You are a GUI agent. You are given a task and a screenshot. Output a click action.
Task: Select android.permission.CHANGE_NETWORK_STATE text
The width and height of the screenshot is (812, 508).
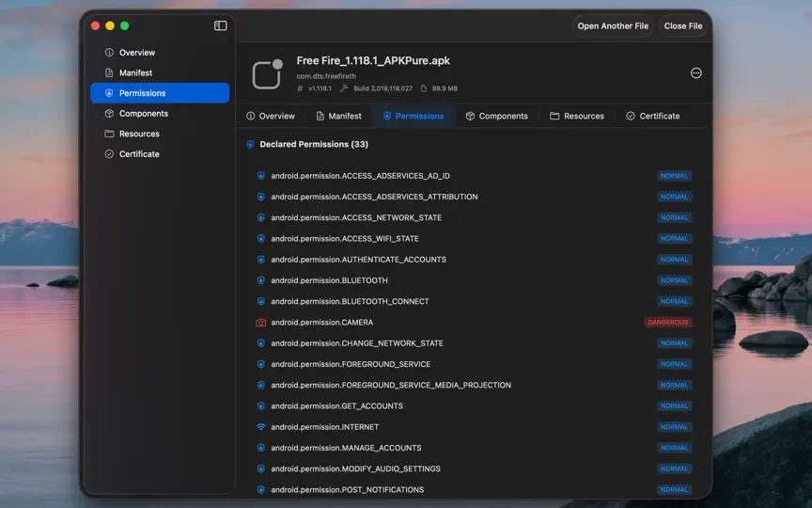(357, 343)
